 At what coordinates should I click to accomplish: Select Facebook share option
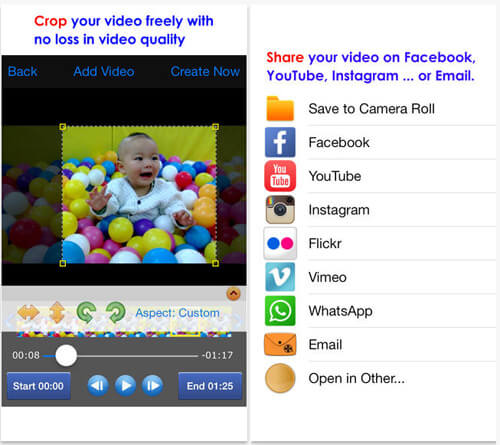[380, 142]
